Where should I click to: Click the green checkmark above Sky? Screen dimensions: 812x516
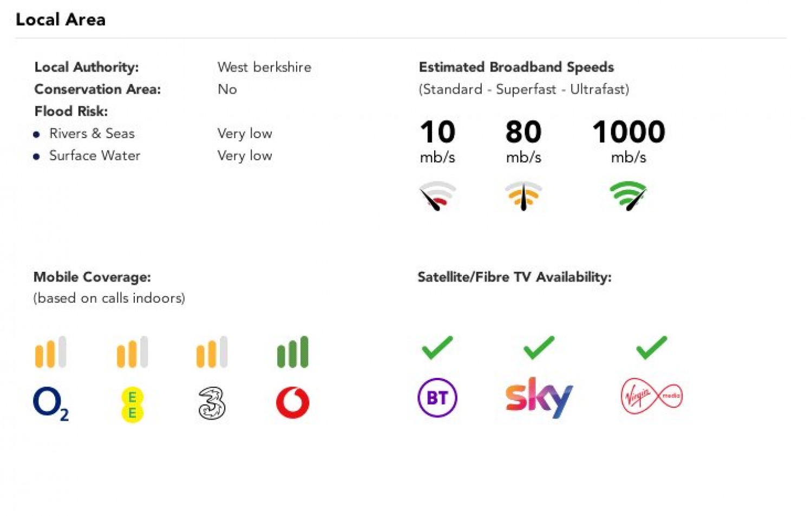click(x=539, y=348)
